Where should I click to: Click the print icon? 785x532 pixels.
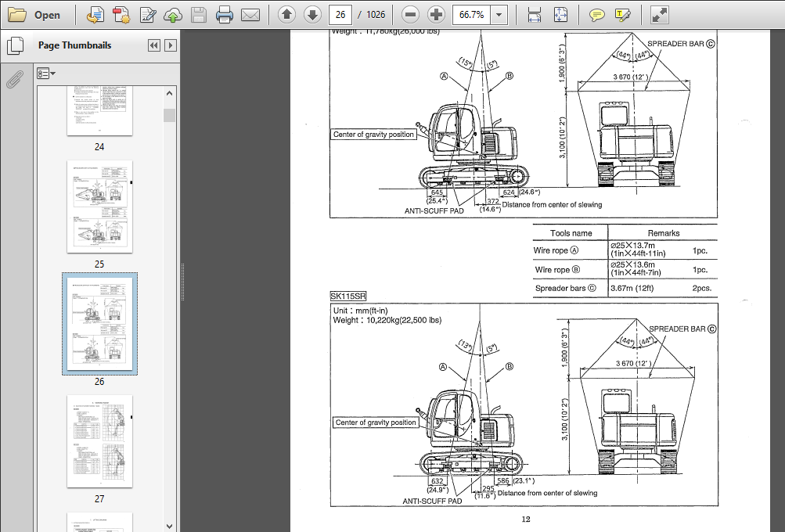(x=225, y=15)
